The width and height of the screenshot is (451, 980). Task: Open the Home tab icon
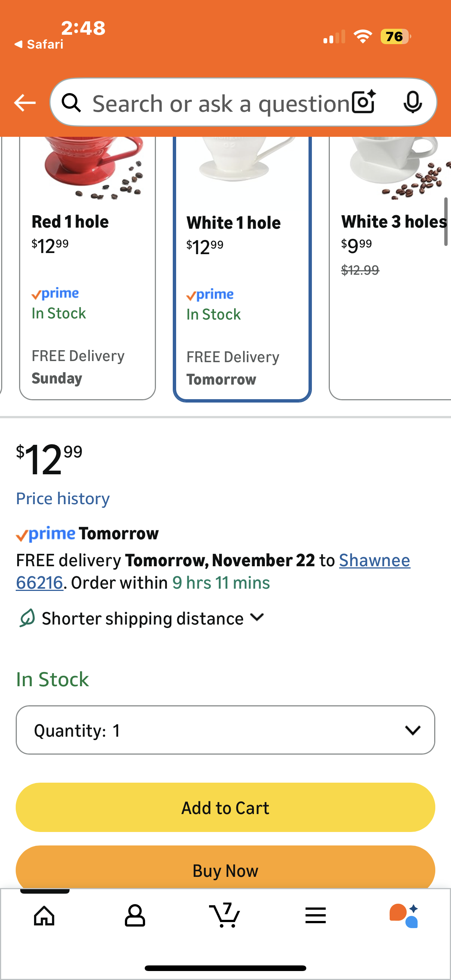[44, 915]
